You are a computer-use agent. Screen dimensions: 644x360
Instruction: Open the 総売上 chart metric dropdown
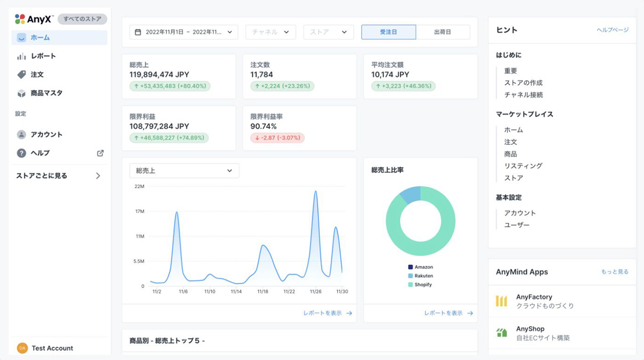(184, 171)
